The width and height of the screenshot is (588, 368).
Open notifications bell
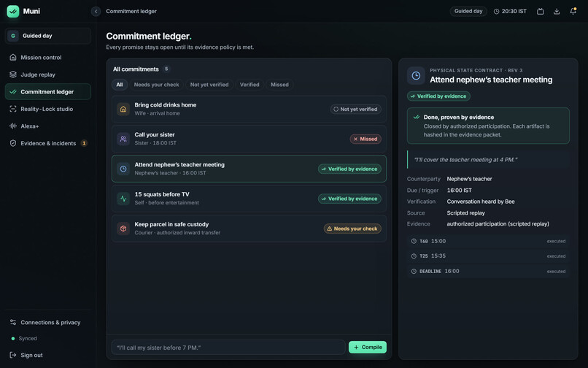click(x=573, y=11)
